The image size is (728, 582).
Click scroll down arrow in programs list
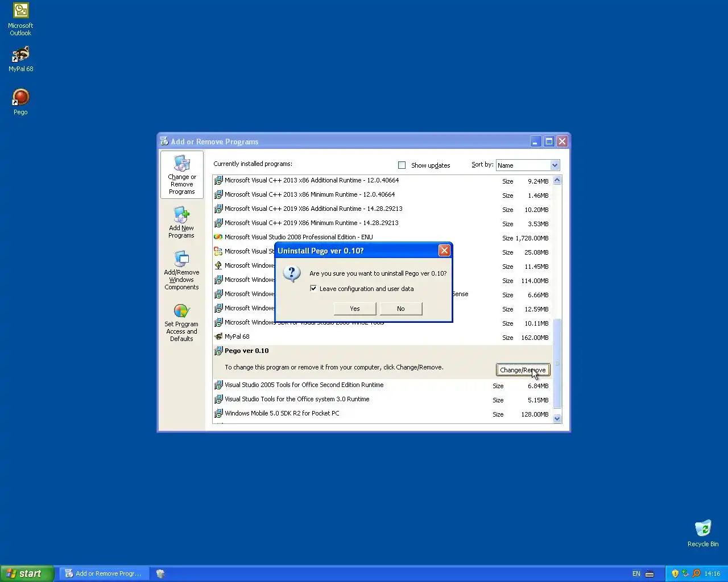tap(557, 418)
